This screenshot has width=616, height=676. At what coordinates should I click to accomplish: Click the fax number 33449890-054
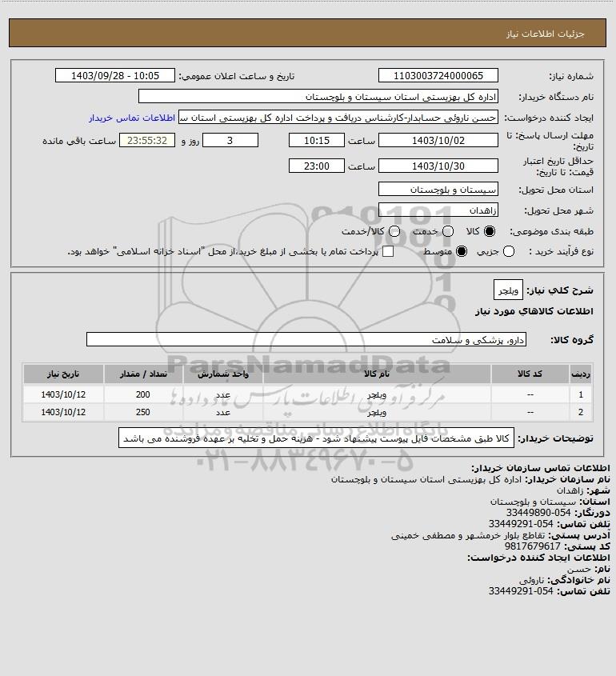click(x=538, y=513)
